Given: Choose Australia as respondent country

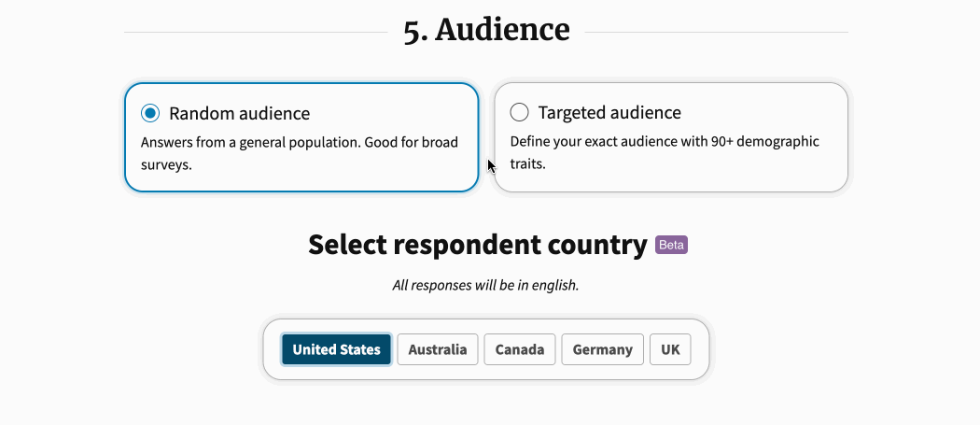Looking at the screenshot, I should point(438,349).
